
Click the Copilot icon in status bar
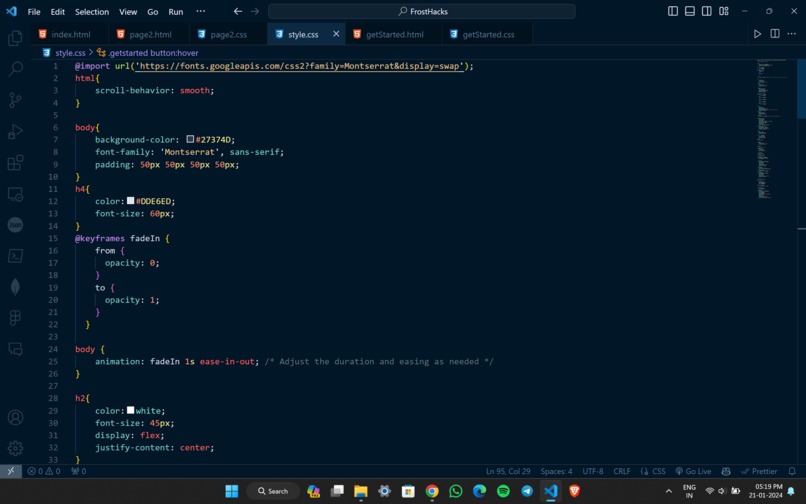coord(726,471)
